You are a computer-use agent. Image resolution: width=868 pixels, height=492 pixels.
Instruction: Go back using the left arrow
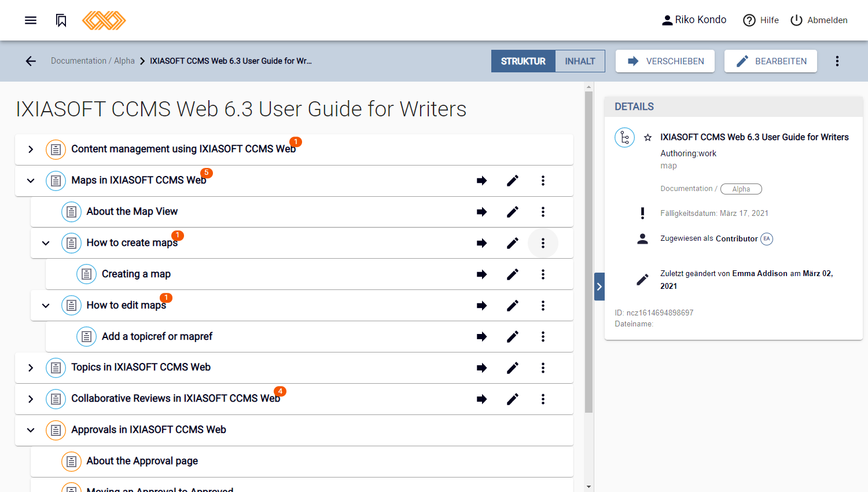click(31, 61)
